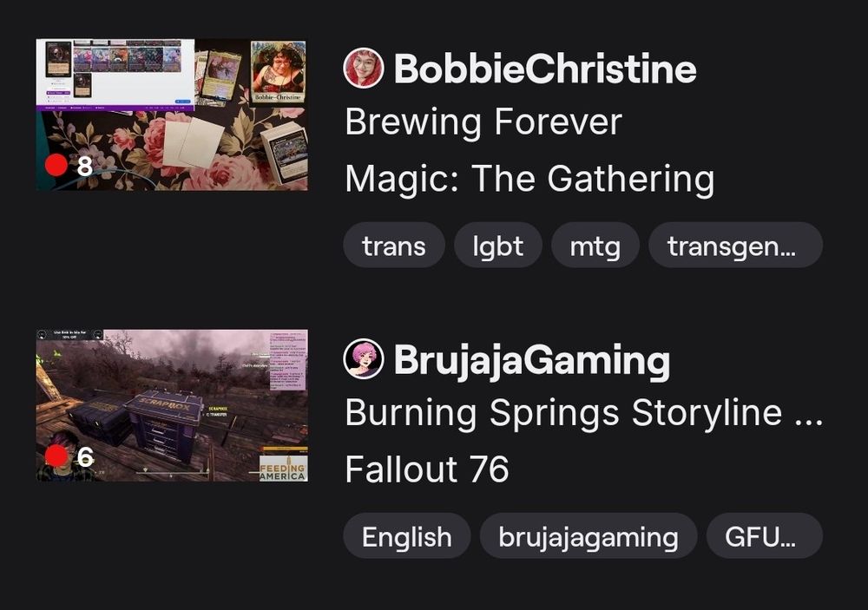Select the truncated transgen… tag
The width and height of the screenshot is (868, 610).
[x=735, y=246]
